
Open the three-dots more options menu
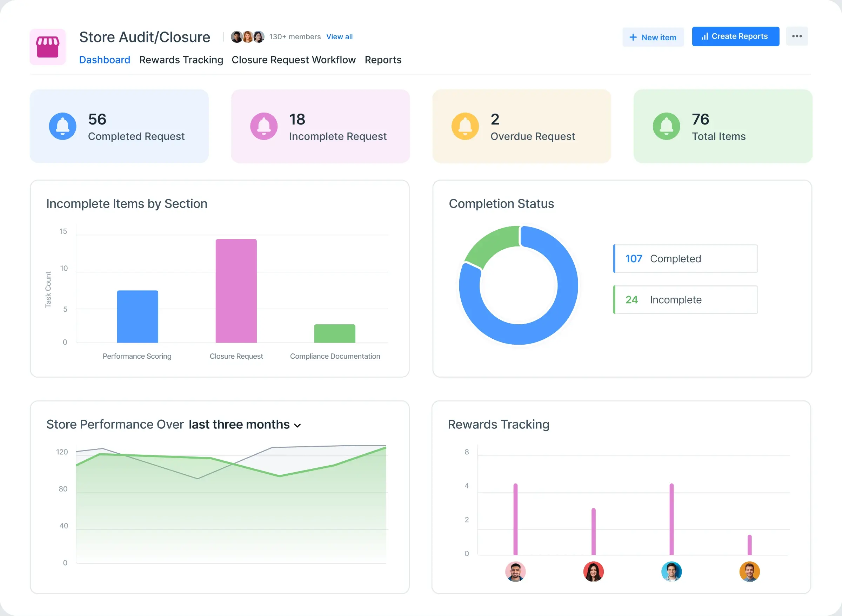pyautogui.click(x=797, y=36)
